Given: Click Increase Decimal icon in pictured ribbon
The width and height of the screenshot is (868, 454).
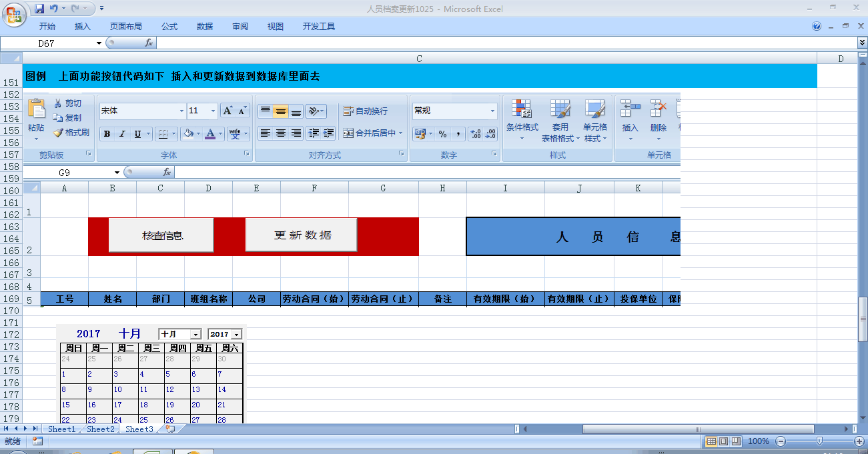Looking at the screenshot, I should 475,134.
